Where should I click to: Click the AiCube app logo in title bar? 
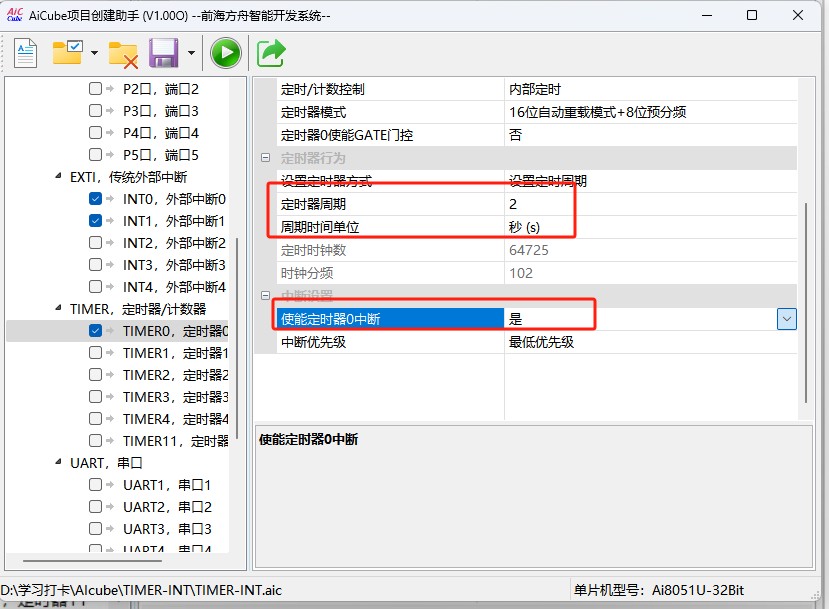point(15,15)
